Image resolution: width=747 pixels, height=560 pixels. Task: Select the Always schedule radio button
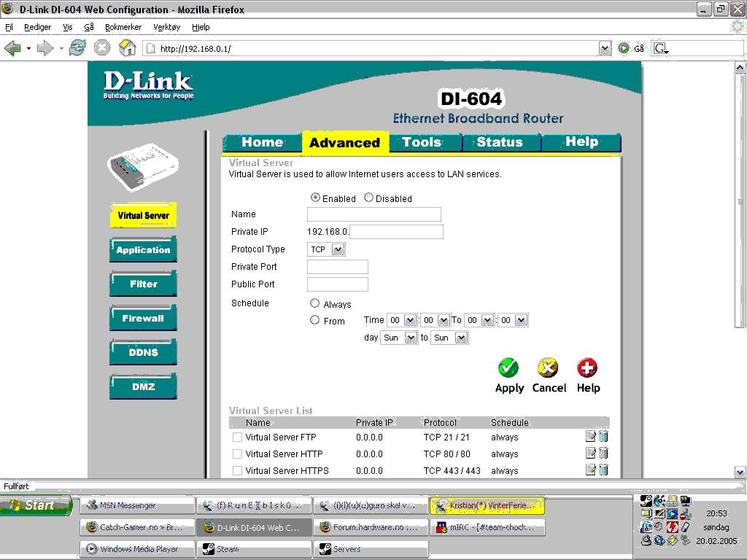[x=314, y=303]
